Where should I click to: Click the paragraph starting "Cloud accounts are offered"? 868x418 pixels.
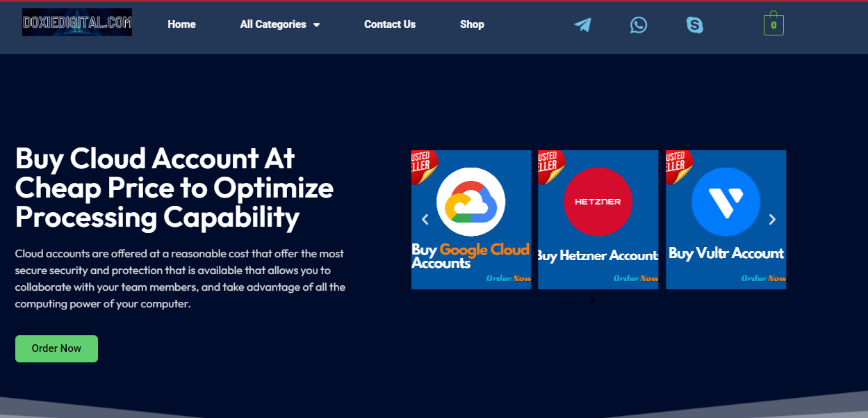click(x=180, y=279)
